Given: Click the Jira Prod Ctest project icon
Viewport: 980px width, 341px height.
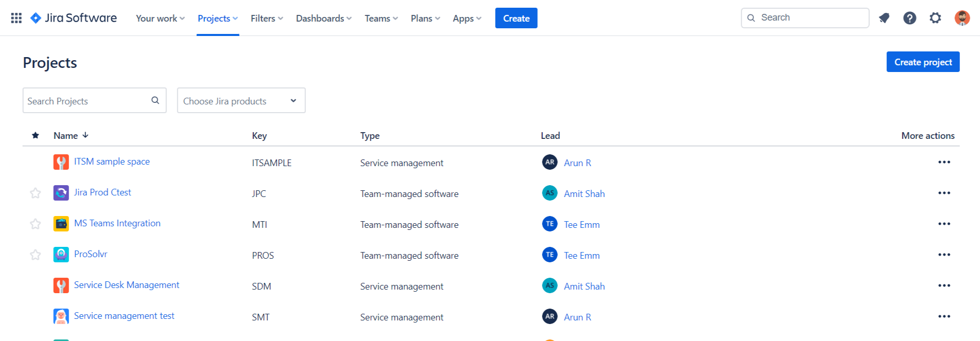Looking at the screenshot, I should 61,193.
